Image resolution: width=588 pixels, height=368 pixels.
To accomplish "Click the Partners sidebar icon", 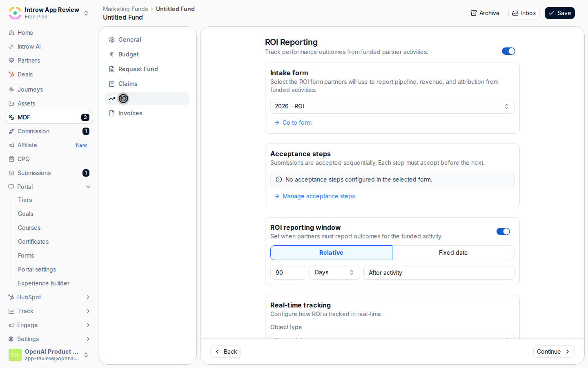I will [x=11, y=61].
